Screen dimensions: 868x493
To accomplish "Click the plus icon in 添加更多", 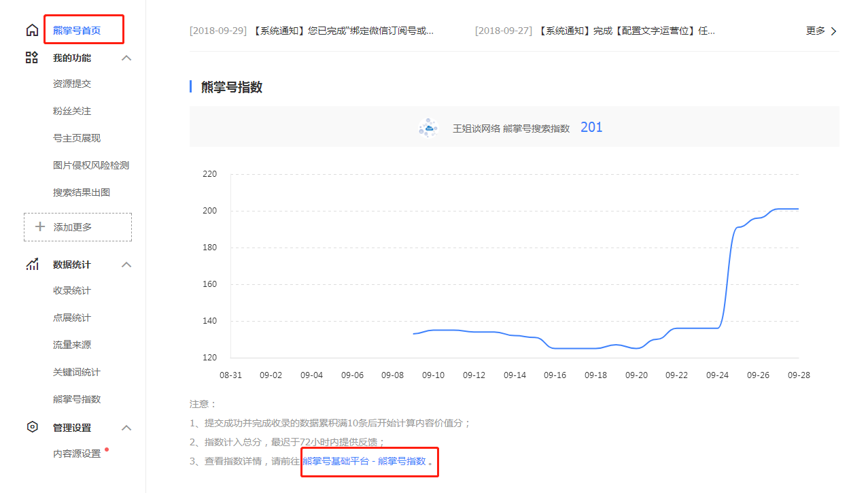I will [40, 227].
